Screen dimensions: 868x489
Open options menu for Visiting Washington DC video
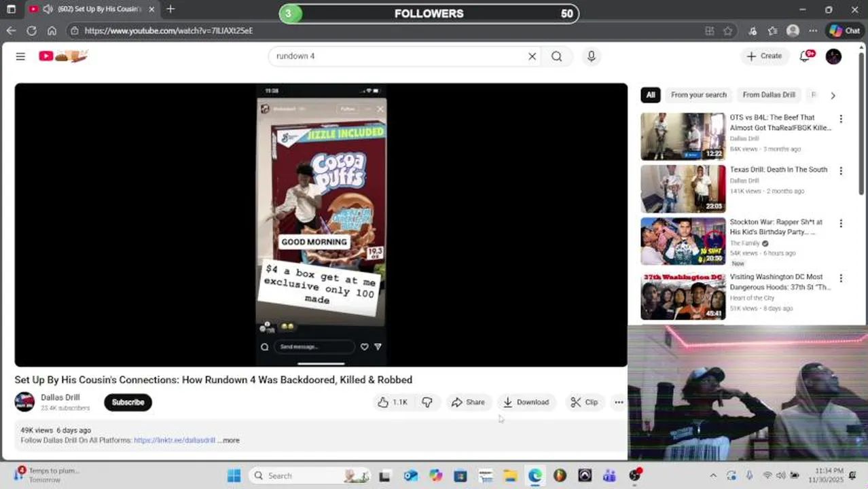point(841,278)
